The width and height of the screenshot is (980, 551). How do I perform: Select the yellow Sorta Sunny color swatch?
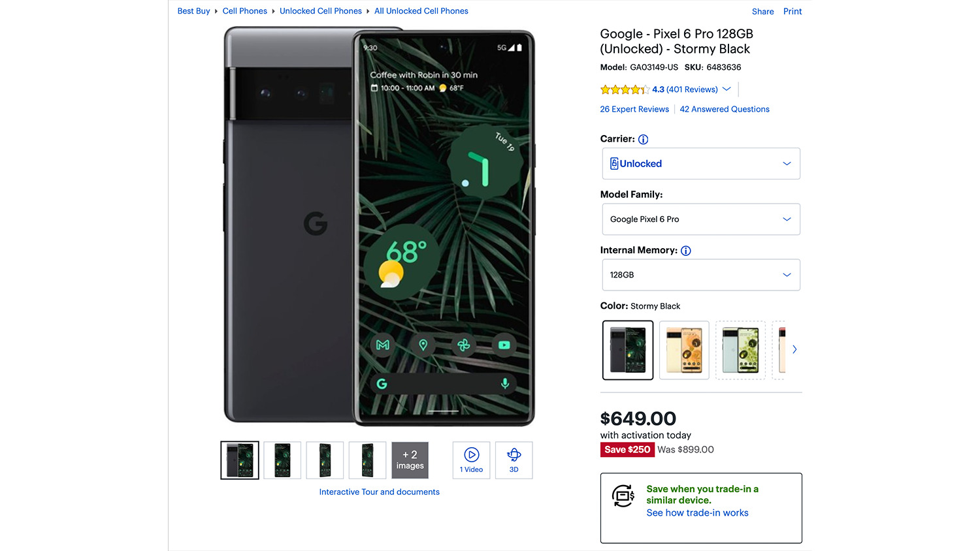pyautogui.click(x=684, y=350)
